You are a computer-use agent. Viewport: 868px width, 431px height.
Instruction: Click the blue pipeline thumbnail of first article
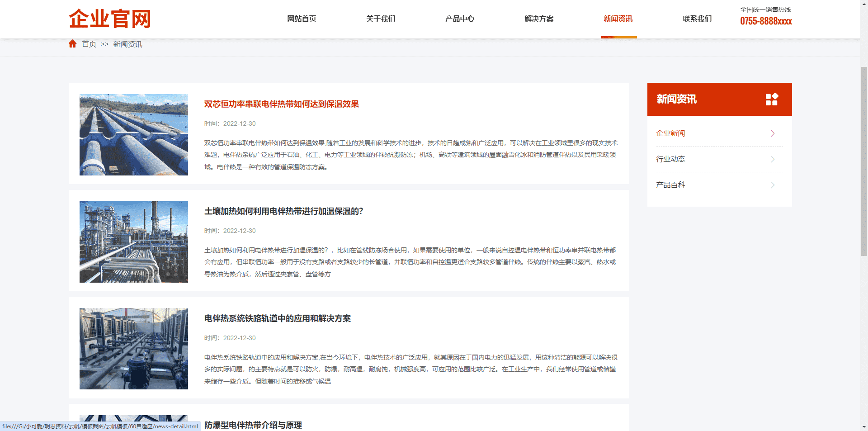(x=134, y=135)
